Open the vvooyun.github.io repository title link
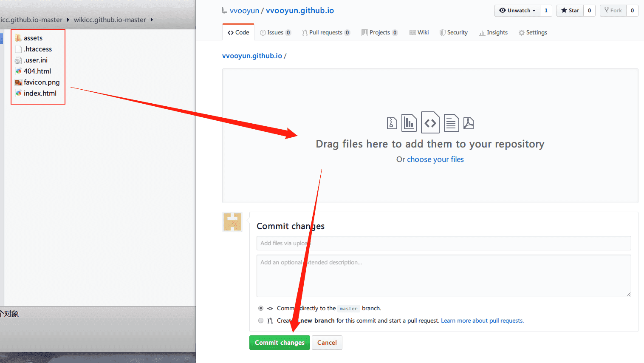The image size is (644, 363). click(x=300, y=11)
